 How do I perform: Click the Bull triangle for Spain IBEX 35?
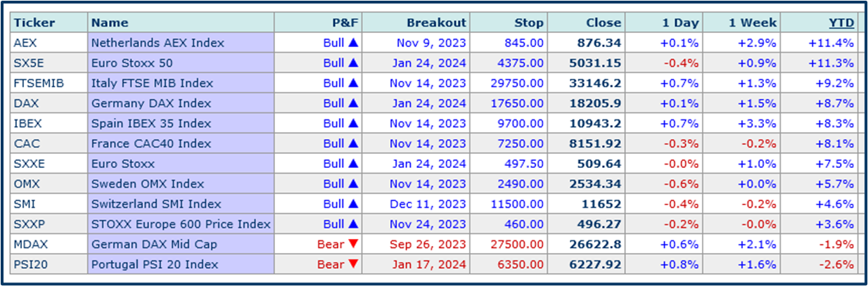[353, 124]
